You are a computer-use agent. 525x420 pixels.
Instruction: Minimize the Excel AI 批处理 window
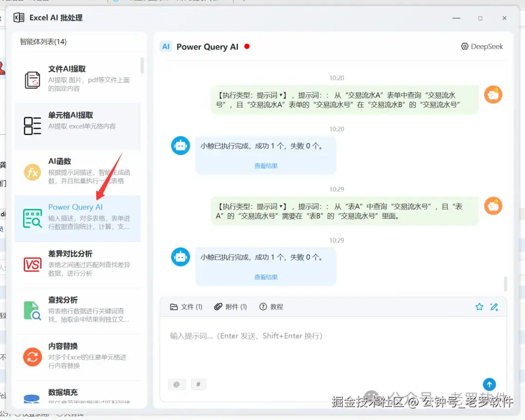[x=456, y=18]
